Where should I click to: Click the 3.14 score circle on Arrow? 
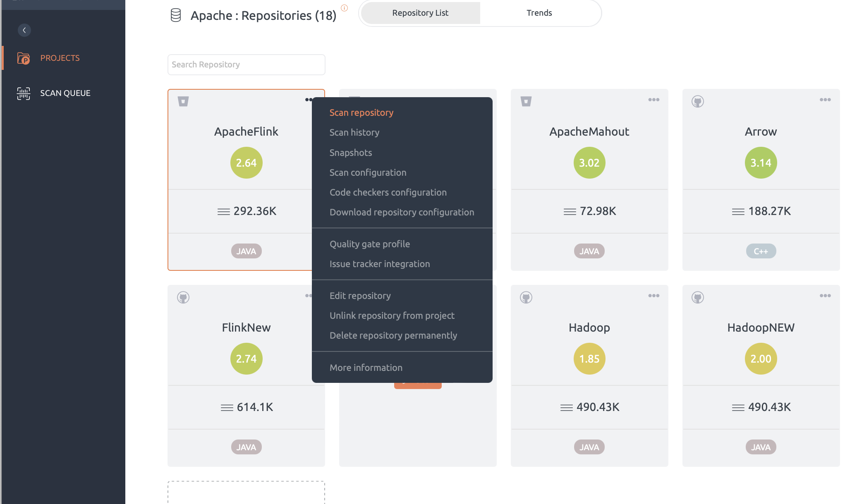coord(761,163)
